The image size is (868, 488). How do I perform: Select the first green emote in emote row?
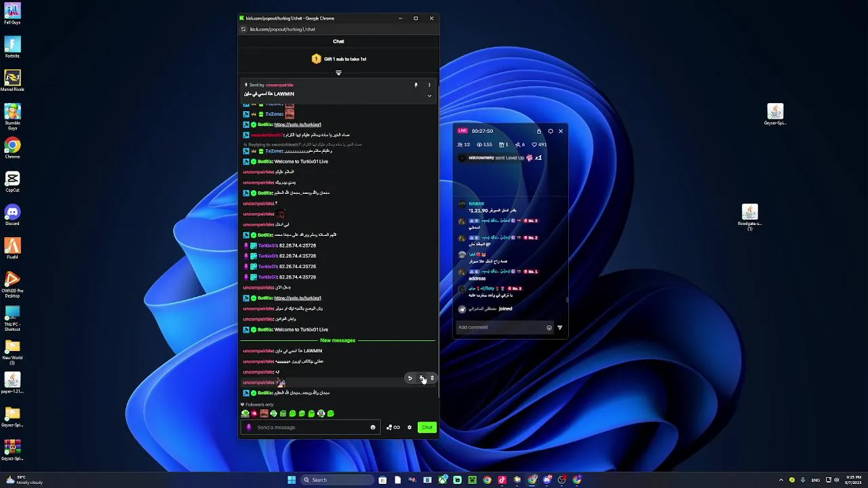coord(245,413)
